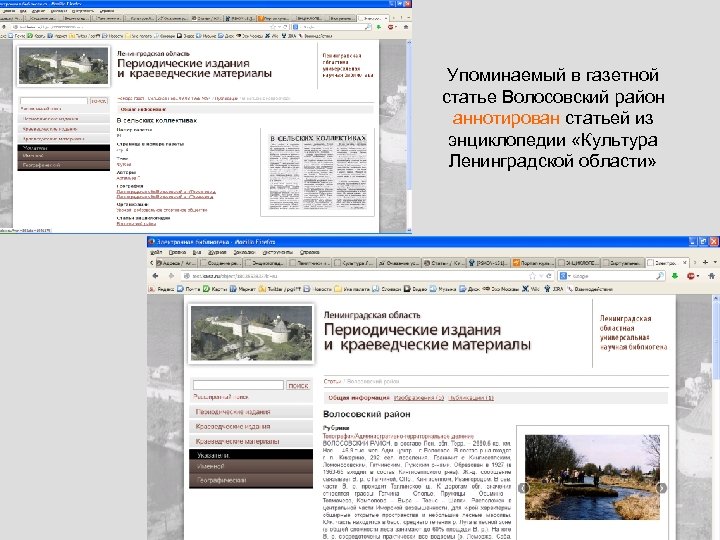Image resolution: width=720 pixels, height=540 pixels.
Task: Open the Twitter bookmark
Action: (x=280, y=289)
